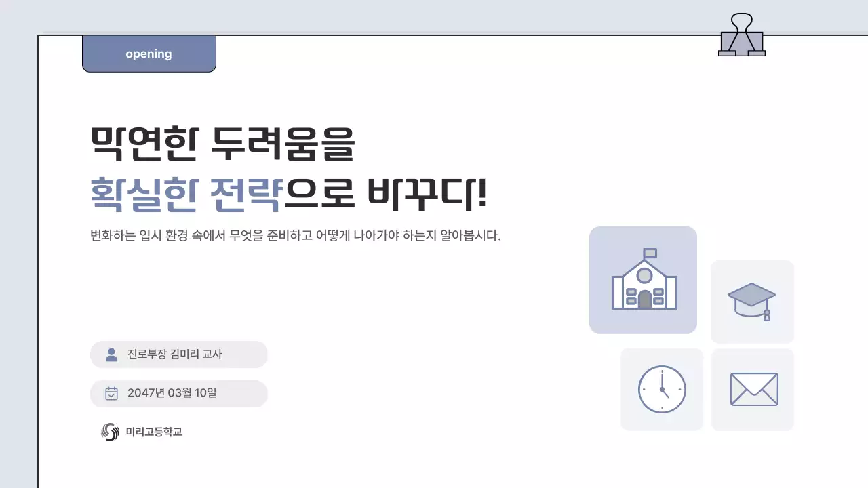Expand the date pill 2047년 03월 10일
868x488 pixels.
tap(180, 393)
